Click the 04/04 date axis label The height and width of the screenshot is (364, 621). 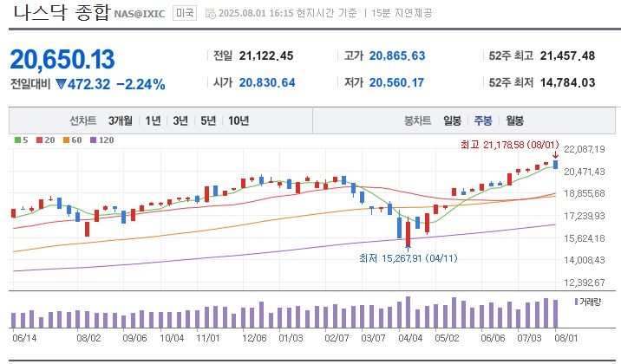tap(410, 338)
